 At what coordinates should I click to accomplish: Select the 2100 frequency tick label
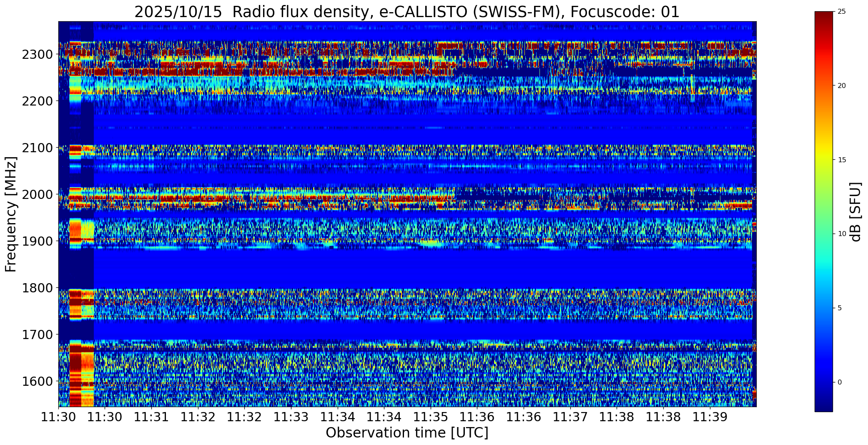(x=37, y=148)
